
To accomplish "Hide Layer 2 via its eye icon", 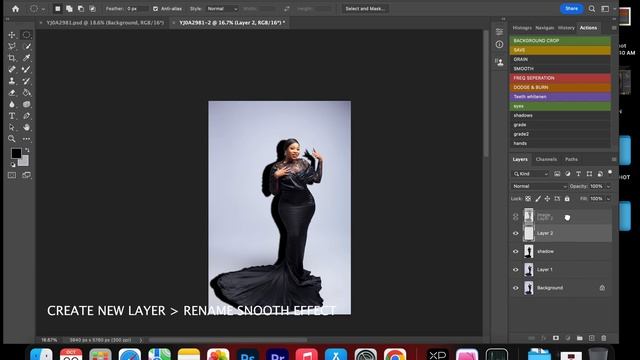I will (x=516, y=233).
